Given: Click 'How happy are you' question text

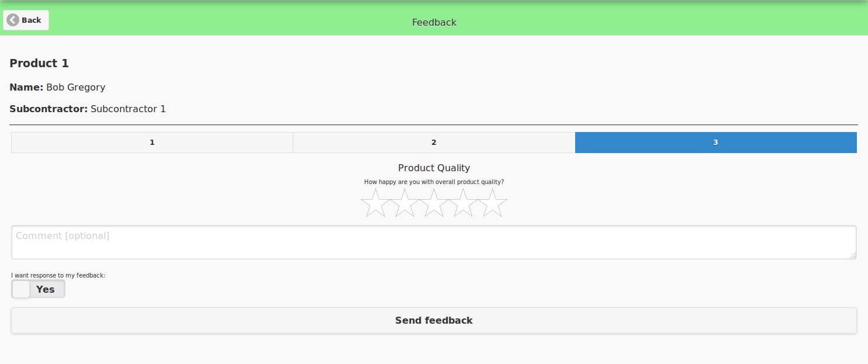Looking at the screenshot, I should (x=434, y=182).
